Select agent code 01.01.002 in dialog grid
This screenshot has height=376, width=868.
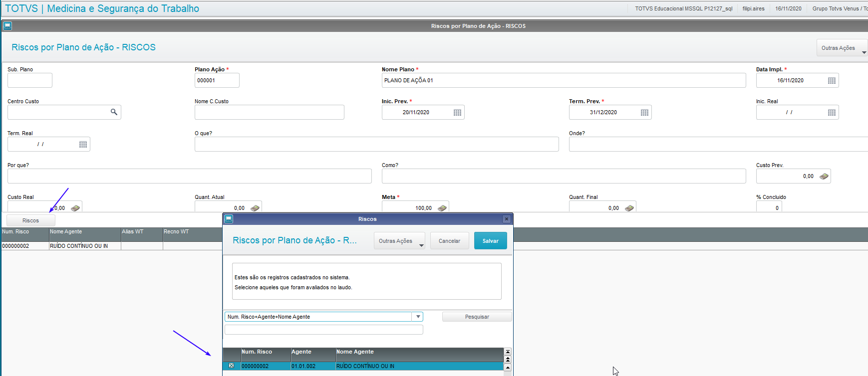point(313,366)
